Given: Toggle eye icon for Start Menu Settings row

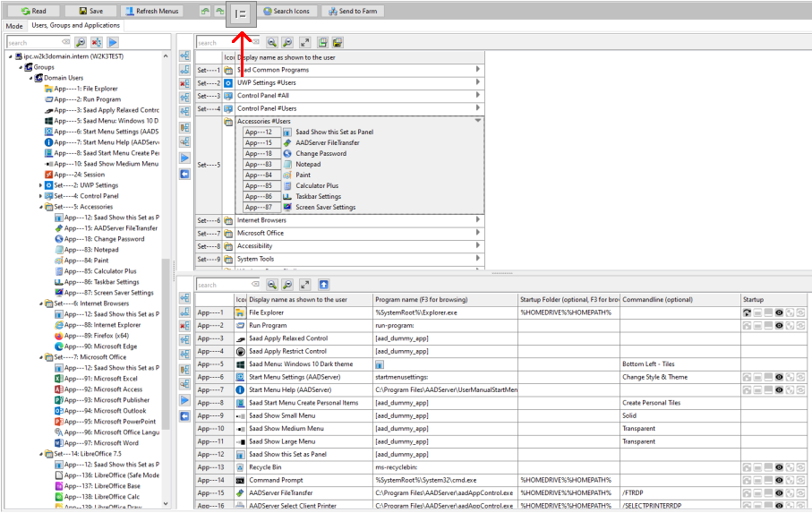Looking at the screenshot, I should coord(778,378).
